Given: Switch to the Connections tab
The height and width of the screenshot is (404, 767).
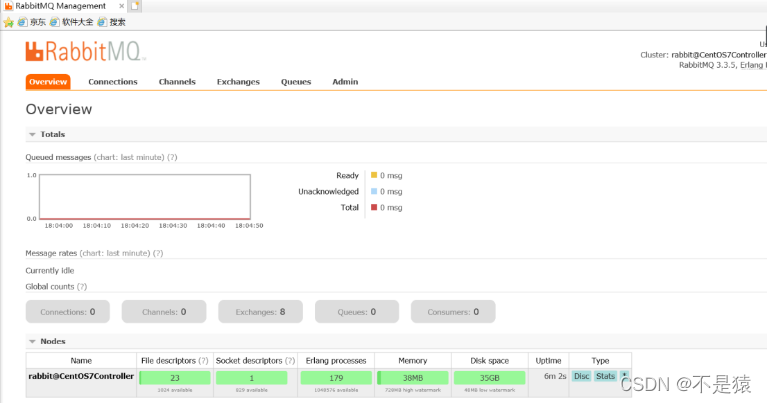Looking at the screenshot, I should tap(113, 82).
